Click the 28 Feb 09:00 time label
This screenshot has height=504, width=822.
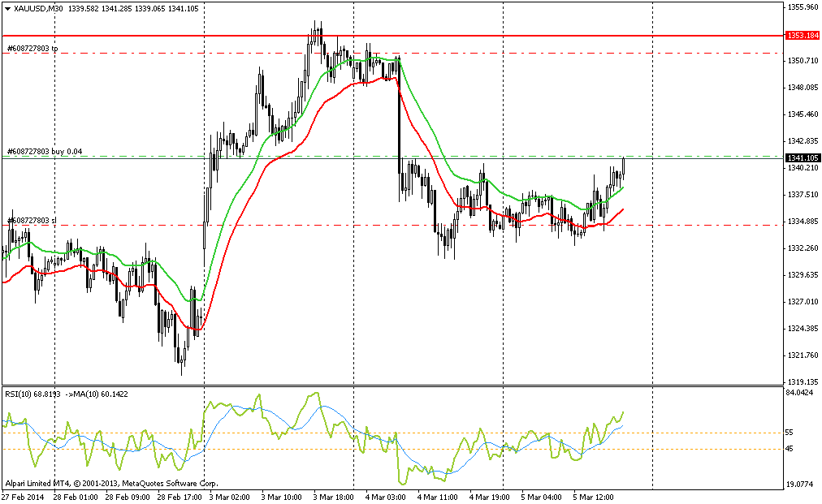point(128,498)
